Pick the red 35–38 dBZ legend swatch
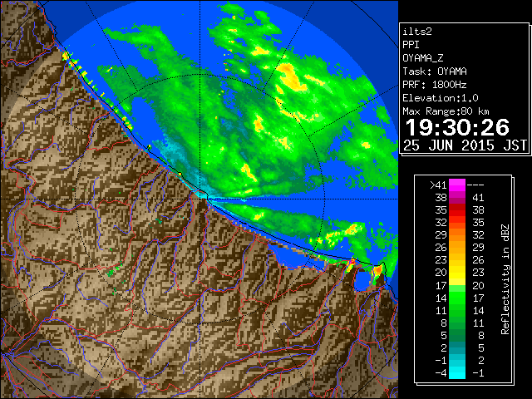This screenshot has width=532, height=399. coord(457,210)
